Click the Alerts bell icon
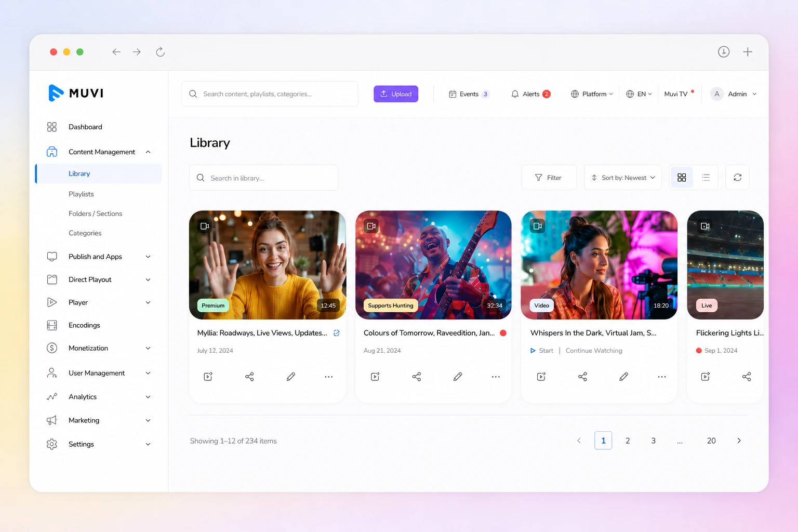Screen dimensions: 798x532 click(515, 94)
